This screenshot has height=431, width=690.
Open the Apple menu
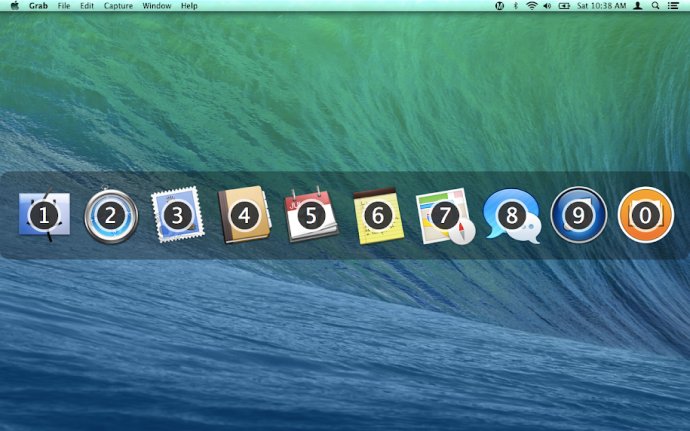[15, 6]
